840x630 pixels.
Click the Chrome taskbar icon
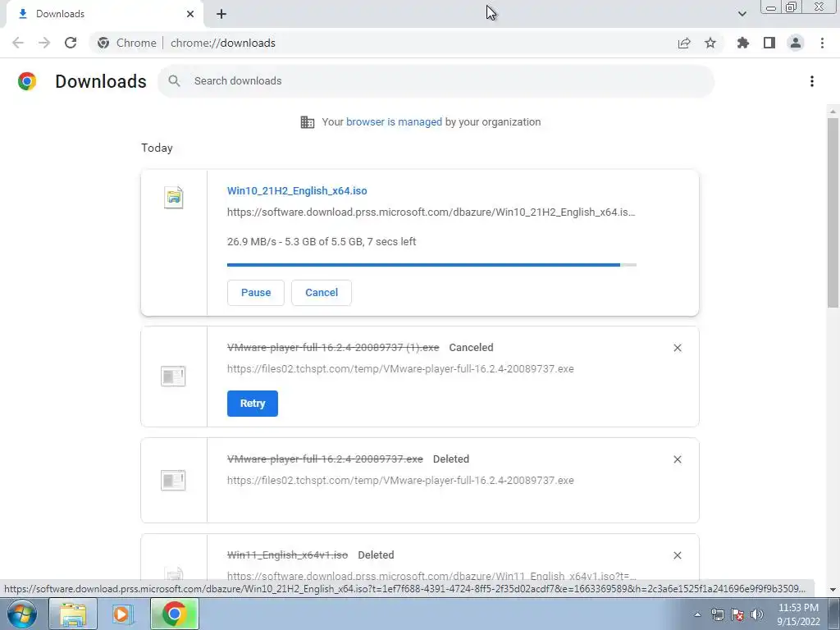174,614
